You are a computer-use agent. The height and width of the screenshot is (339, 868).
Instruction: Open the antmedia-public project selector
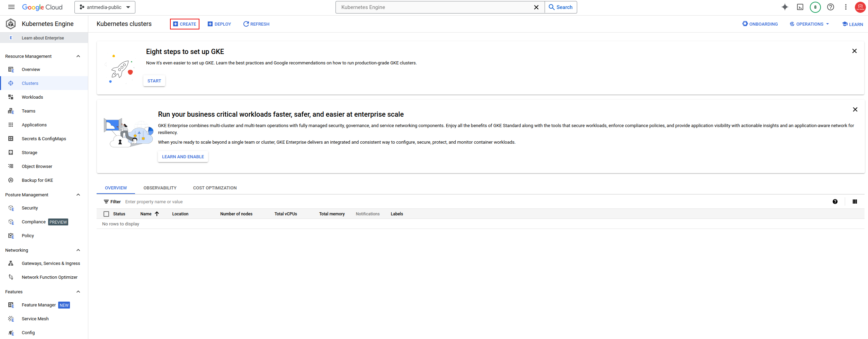[105, 7]
